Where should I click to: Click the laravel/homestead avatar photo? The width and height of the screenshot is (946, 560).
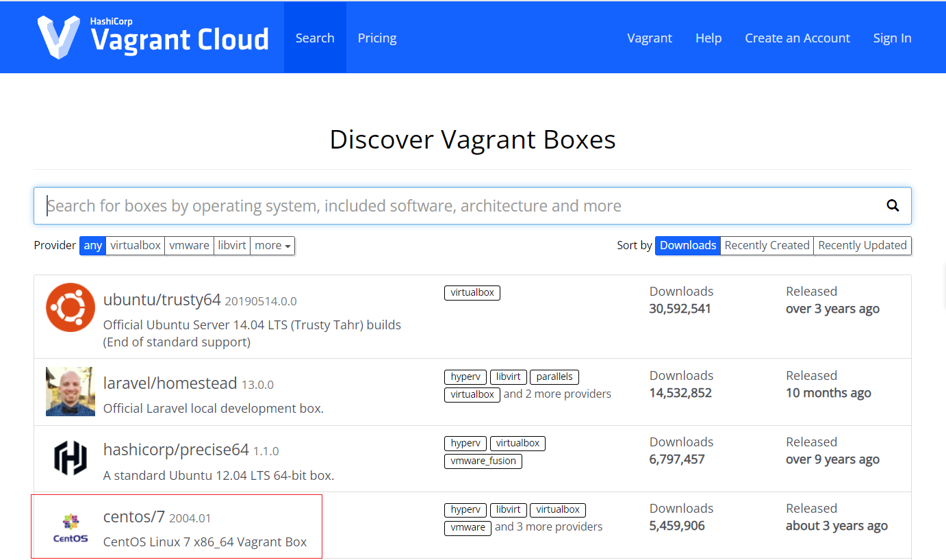71,392
